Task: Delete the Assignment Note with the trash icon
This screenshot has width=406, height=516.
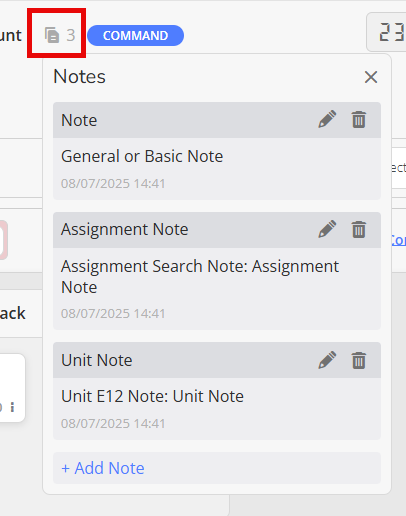Action: [x=359, y=229]
